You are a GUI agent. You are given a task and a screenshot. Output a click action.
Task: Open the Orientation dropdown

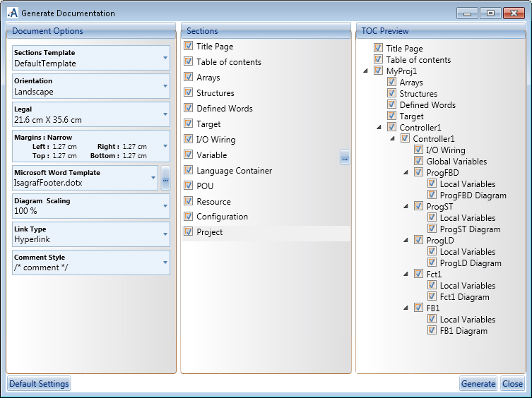coord(91,86)
